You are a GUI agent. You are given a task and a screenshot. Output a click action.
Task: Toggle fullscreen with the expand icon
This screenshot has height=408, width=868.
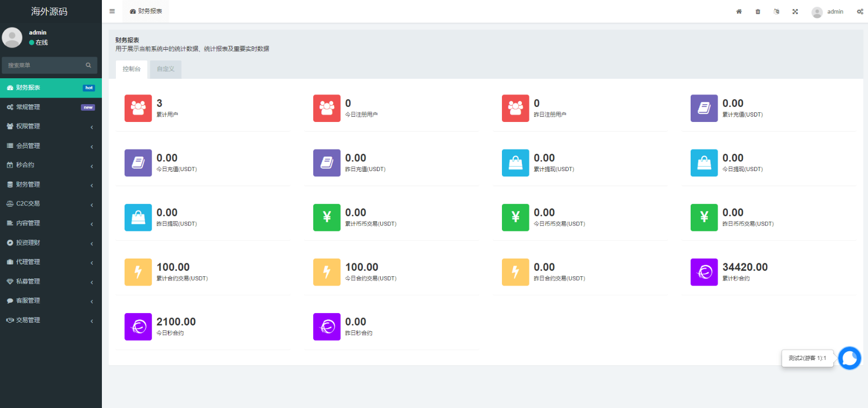pyautogui.click(x=795, y=11)
